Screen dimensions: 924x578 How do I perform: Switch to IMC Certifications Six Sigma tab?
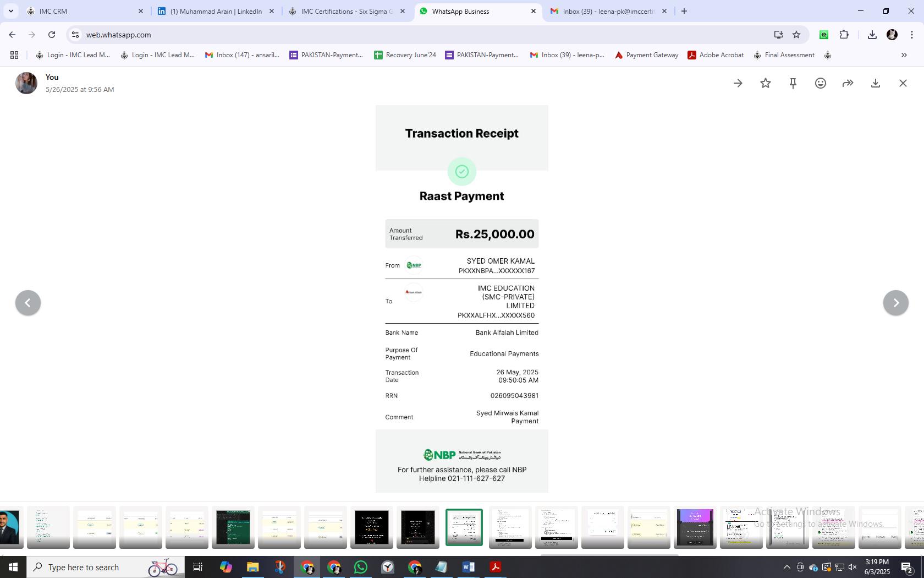[x=346, y=11]
